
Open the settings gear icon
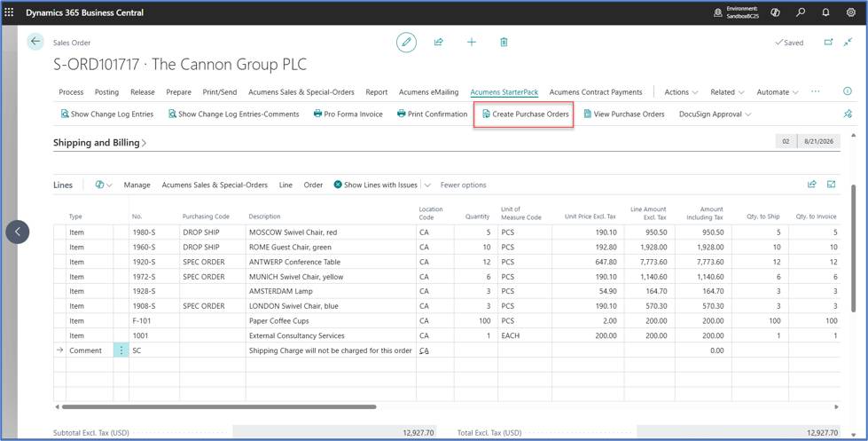tap(851, 12)
